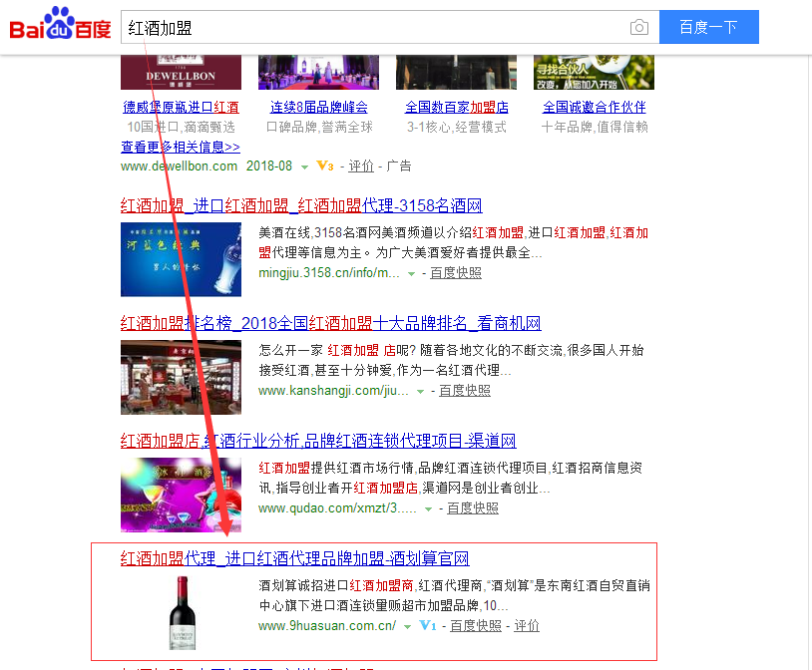Open the 连续8届品牌峰会 ad link
Screen dimensions: 812x670
pyautogui.click(x=318, y=107)
